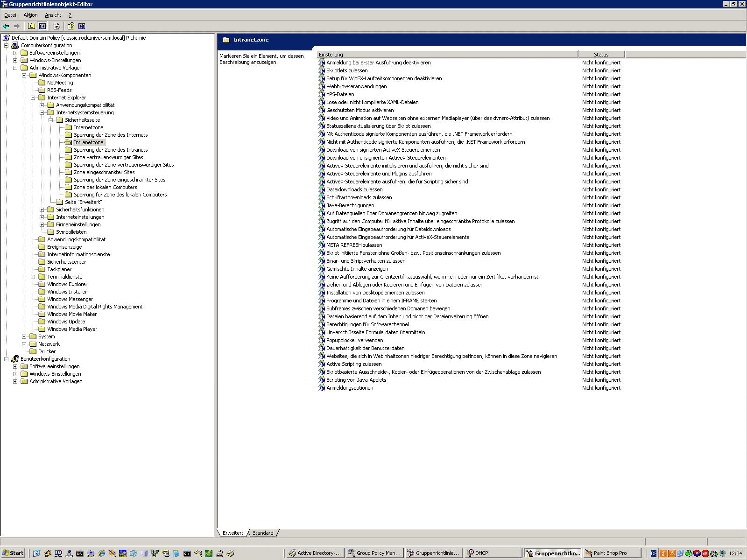Click the DE language indicator in tray
The image size is (747, 560).
(x=654, y=553)
